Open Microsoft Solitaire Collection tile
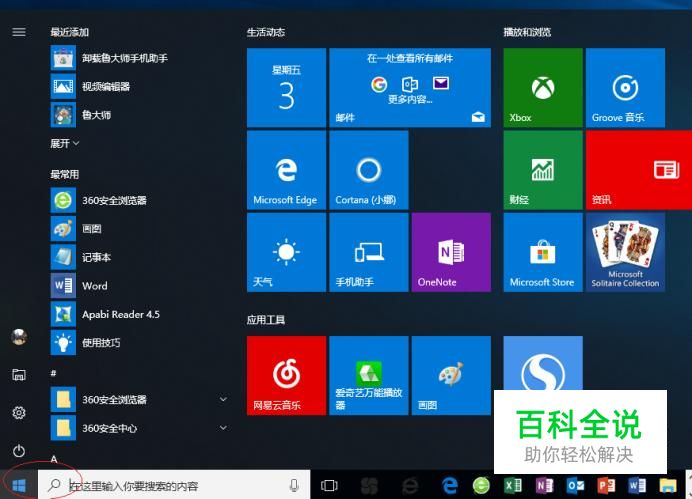The height and width of the screenshot is (499, 692). point(625,252)
